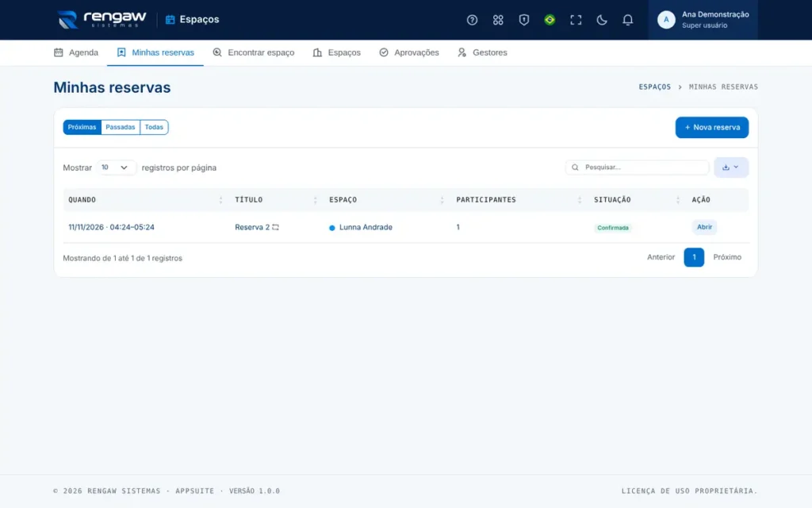Click the Espaços calendar icon in header
Viewport: 812px width, 508px height.
170,20
